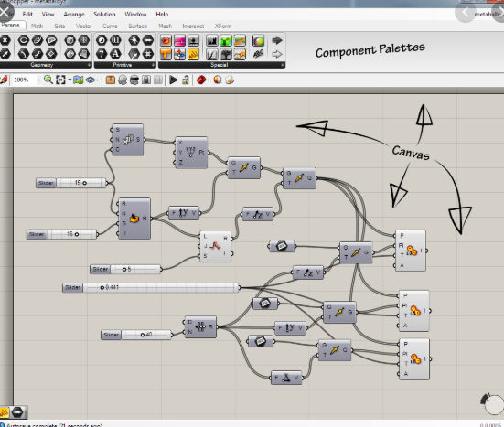Select the Graph Mapper curve icon
This screenshot has width=504, height=427.
(x=212, y=54)
